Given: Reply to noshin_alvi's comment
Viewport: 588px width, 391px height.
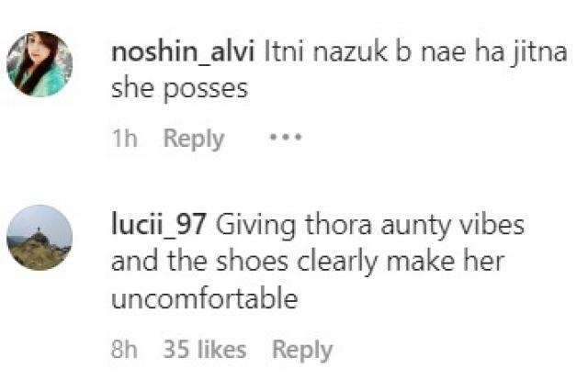Looking at the screenshot, I should 193,139.
